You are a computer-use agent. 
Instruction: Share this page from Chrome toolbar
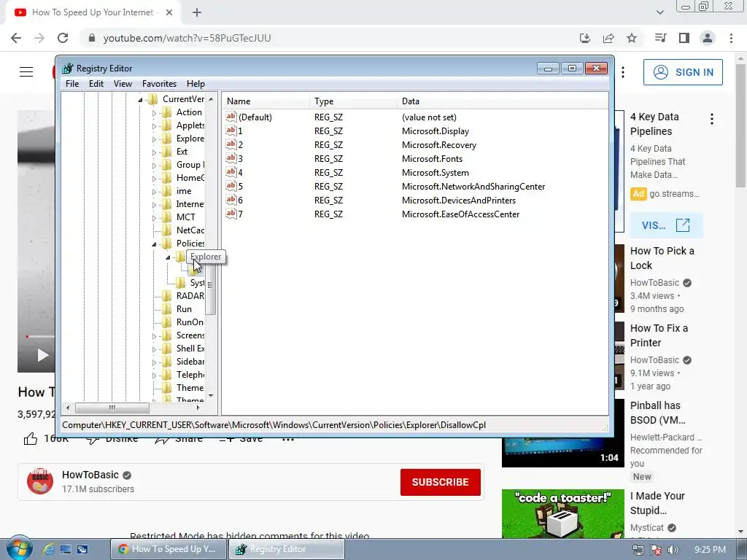(608, 38)
